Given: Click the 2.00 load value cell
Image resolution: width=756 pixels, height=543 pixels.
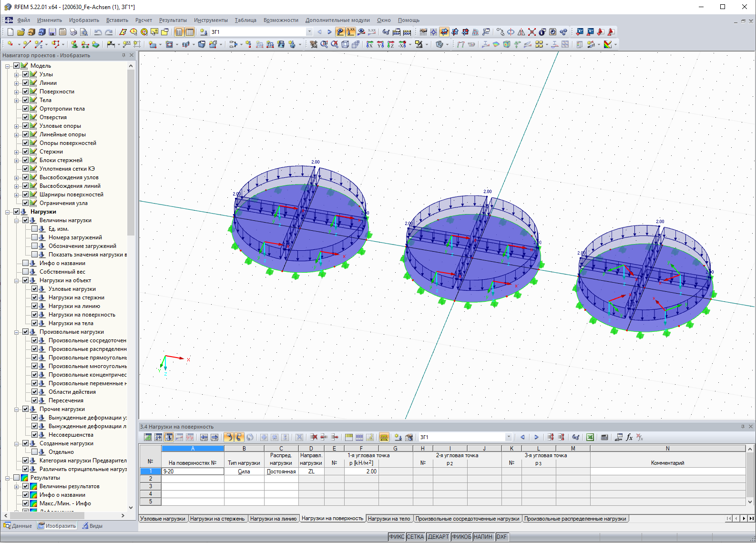Looking at the screenshot, I should pyautogui.click(x=361, y=471).
